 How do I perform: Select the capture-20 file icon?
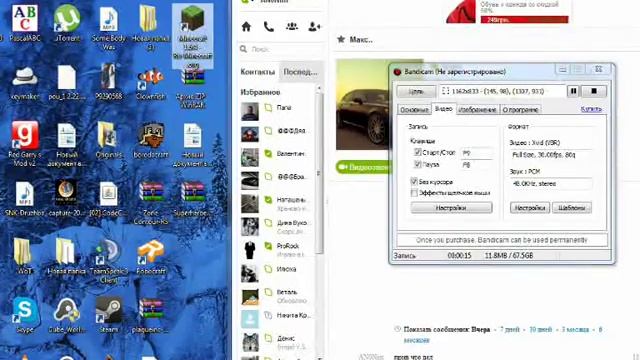[x=67, y=199]
